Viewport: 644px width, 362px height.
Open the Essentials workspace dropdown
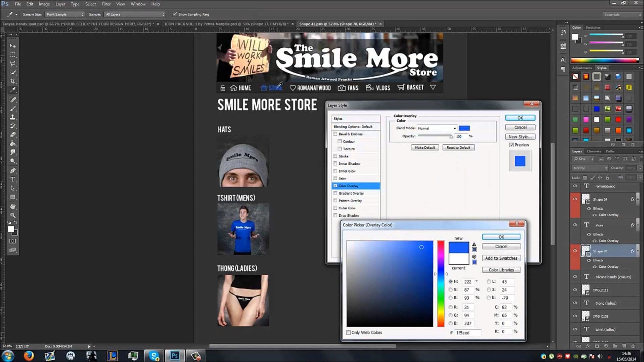coord(622,15)
